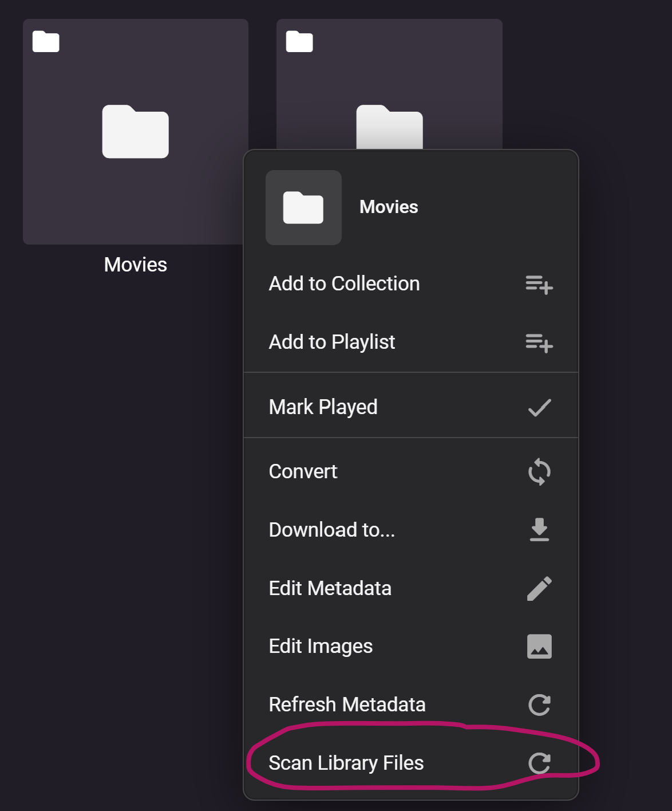Select Add to Collection from the menu
Image resolution: width=672 pixels, height=811 pixels.
point(411,284)
